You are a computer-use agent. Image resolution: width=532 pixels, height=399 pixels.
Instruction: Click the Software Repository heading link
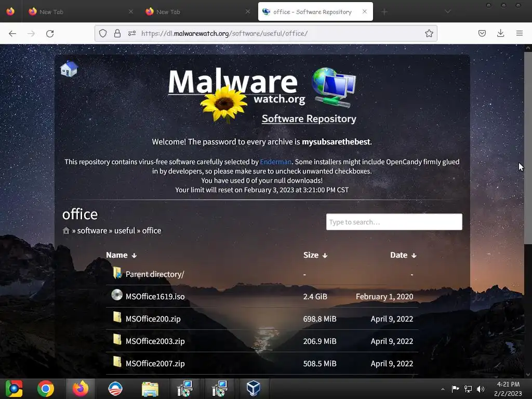[309, 119]
